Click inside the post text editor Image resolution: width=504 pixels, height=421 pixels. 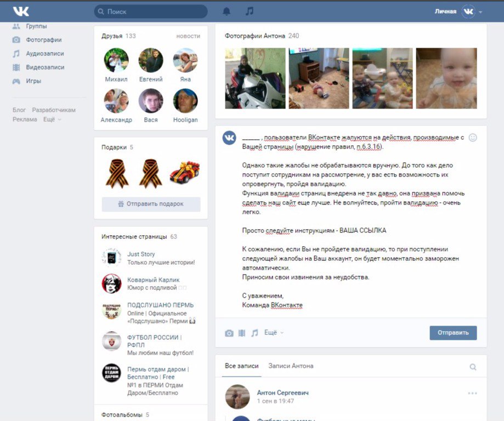click(x=353, y=221)
